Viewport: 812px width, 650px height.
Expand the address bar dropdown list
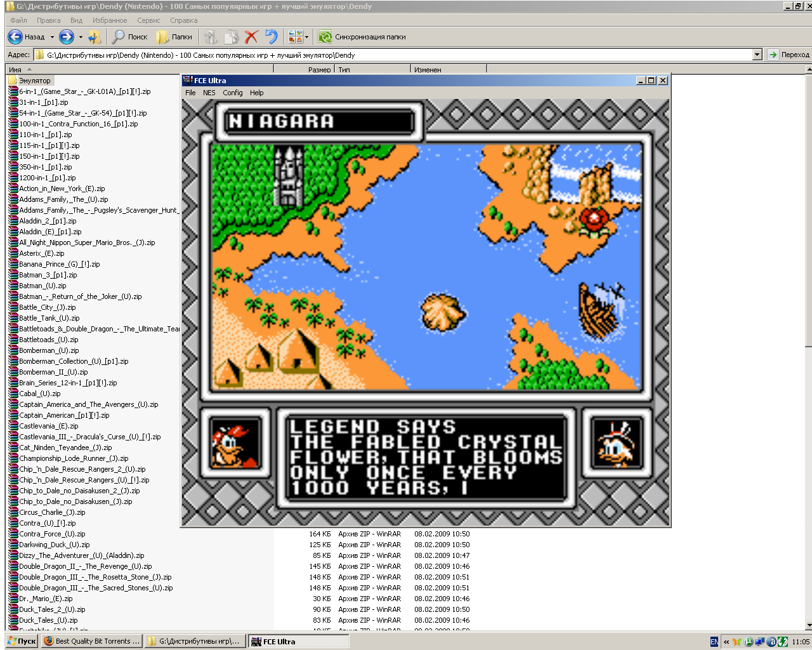pyautogui.click(x=757, y=55)
